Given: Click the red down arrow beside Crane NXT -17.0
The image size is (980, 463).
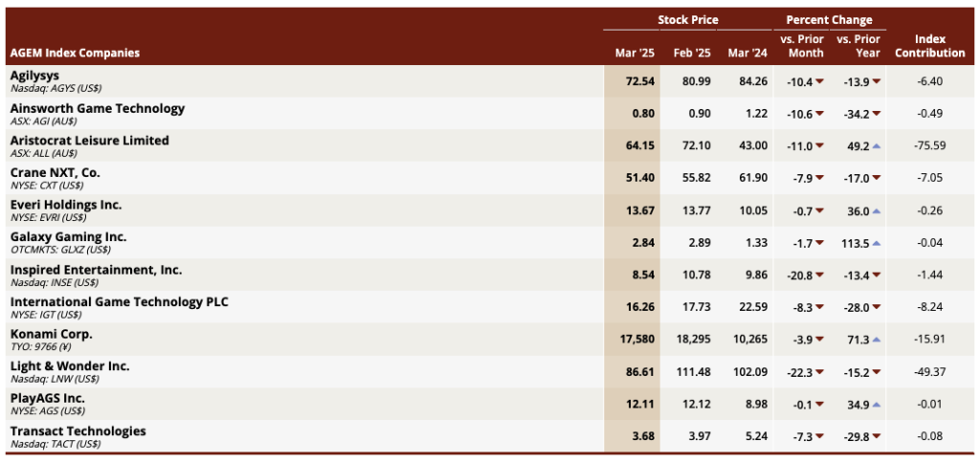Looking at the screenshot, I should [x=877, y=179].
